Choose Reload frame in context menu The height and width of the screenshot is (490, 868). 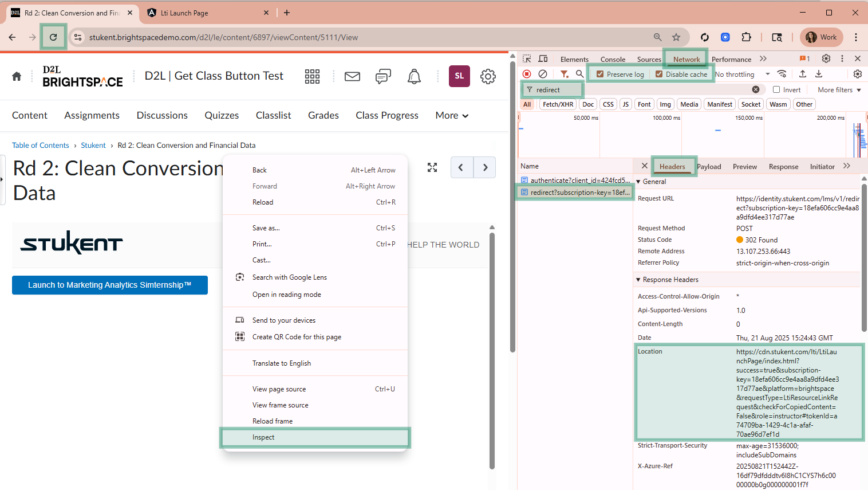click(x=315, y=421)
